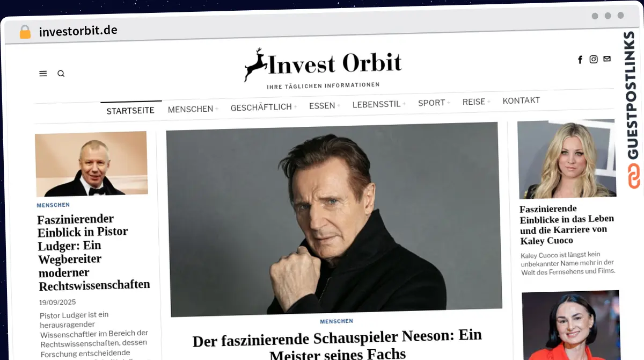Click the Guestpostlinks chain logo

tap(634, 176)
